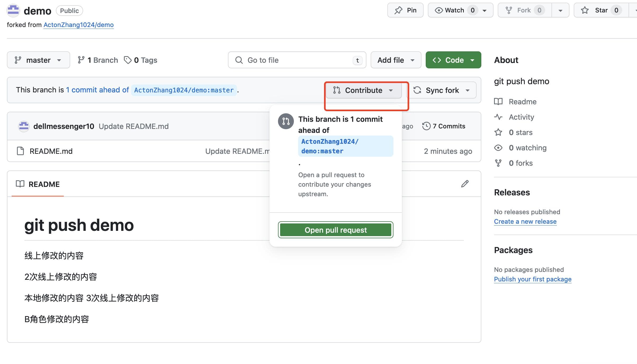The width and height of the screenshot is (637, 364).
Task: Click the demo repository name
Action: [x=37, y=11]
